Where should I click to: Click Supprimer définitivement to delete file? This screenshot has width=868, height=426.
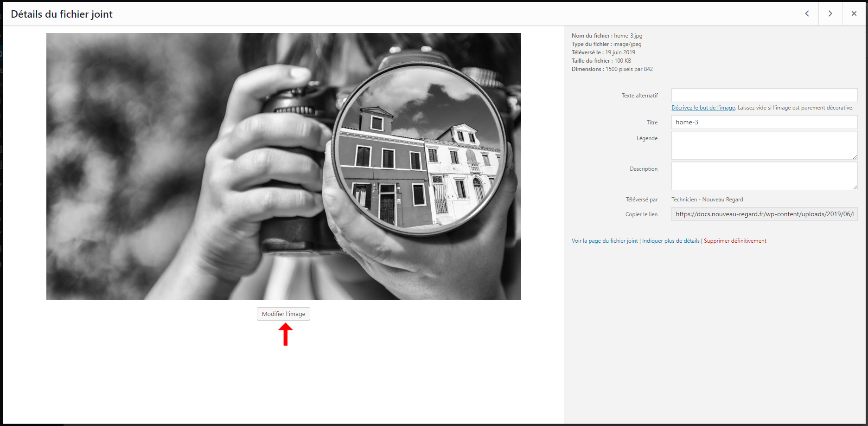[x=735, y=241]
